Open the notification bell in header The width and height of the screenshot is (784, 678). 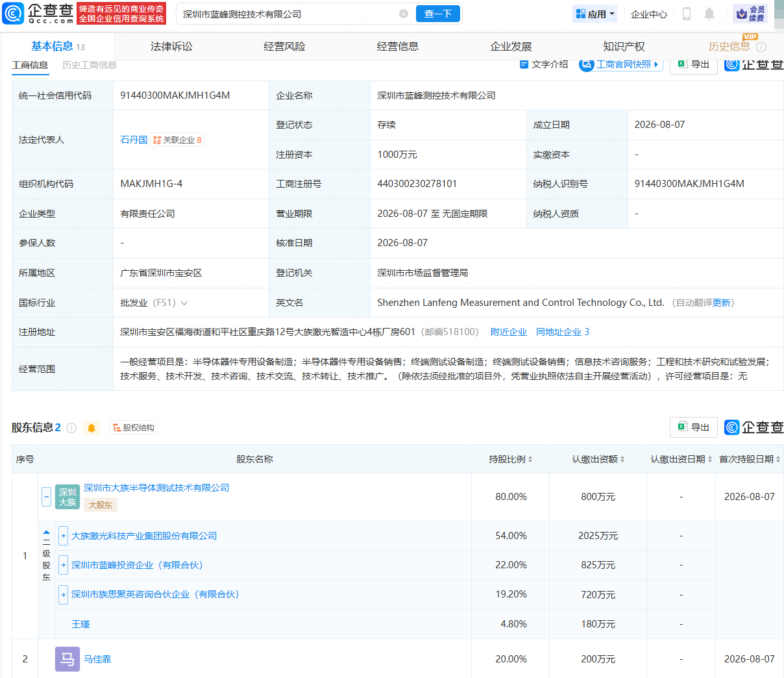coord(709,14)
